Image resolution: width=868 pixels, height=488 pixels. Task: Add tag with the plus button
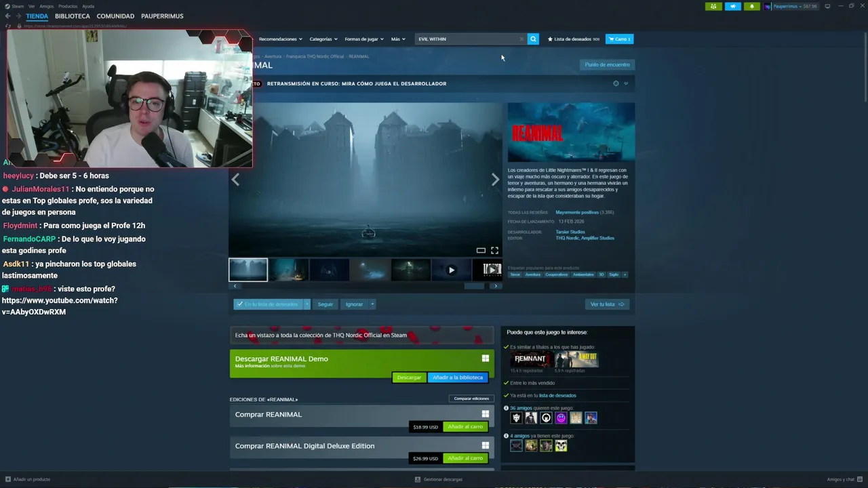pos(625,274)
